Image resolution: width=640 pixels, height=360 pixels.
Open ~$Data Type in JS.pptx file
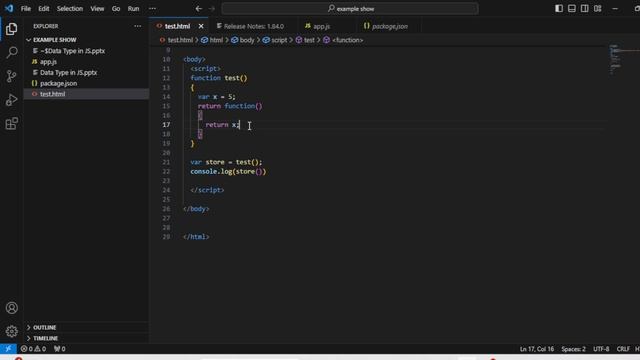72,51
